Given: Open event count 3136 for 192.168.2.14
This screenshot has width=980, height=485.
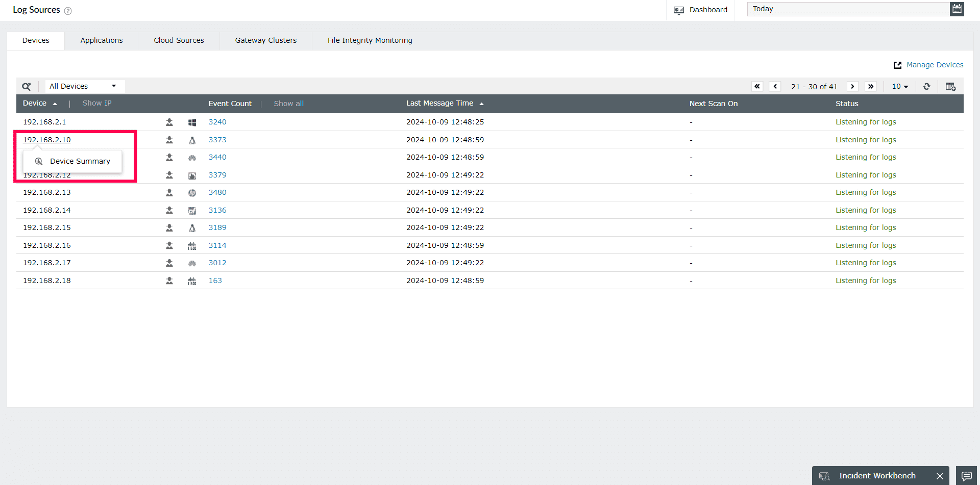Looking at the screenshot, I should [217, 210].
